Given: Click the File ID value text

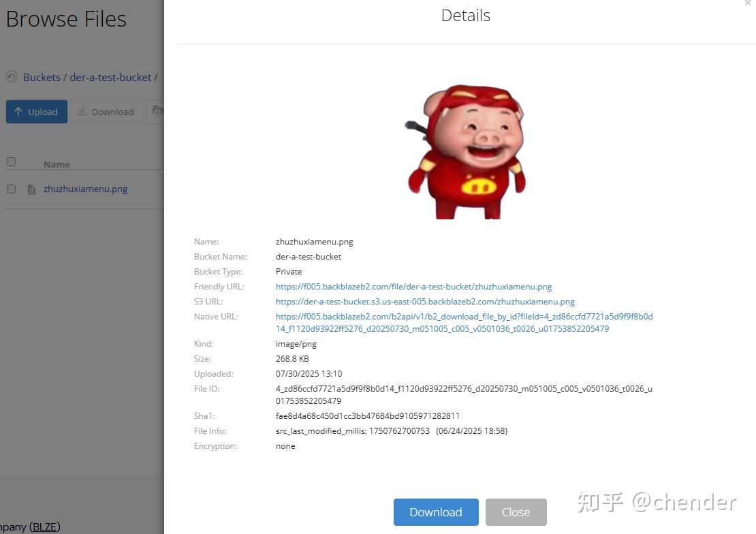Looking at the screenshot, I should coord(464,394).
